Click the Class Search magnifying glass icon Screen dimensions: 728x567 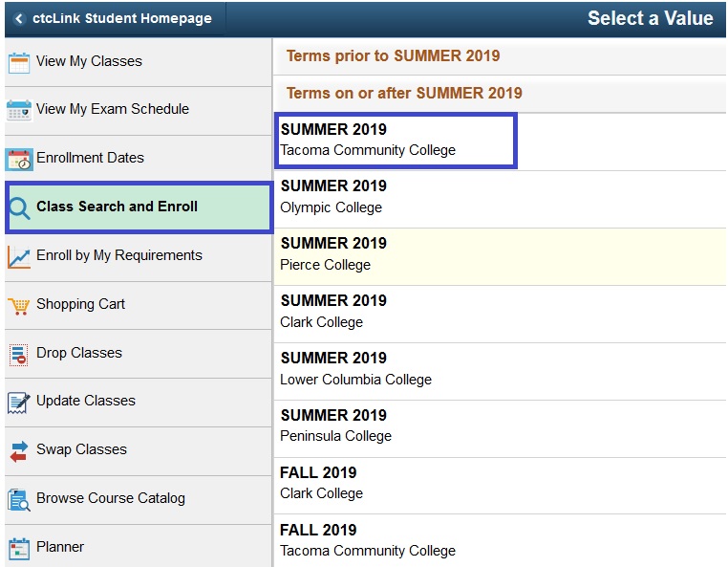click(x=20, y=208)
